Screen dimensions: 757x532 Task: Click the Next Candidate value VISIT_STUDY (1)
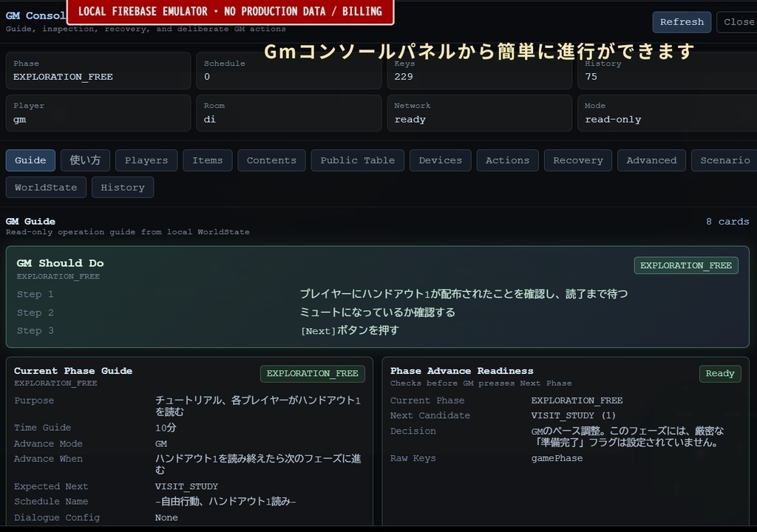573,416
